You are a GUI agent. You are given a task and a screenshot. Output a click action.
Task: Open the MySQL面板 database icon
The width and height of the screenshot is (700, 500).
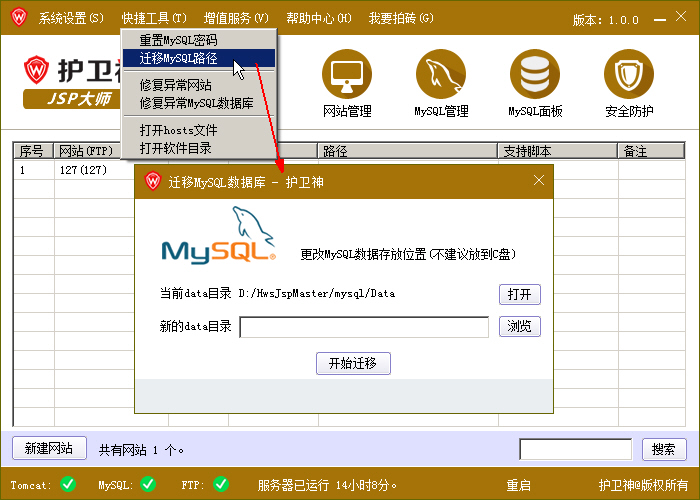point(535,74)
